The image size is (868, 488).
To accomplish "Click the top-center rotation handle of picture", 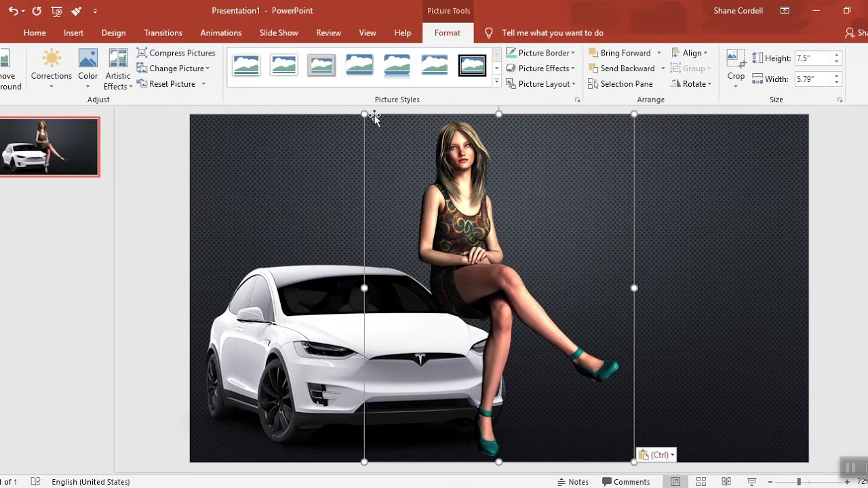I will click(498, 114).
